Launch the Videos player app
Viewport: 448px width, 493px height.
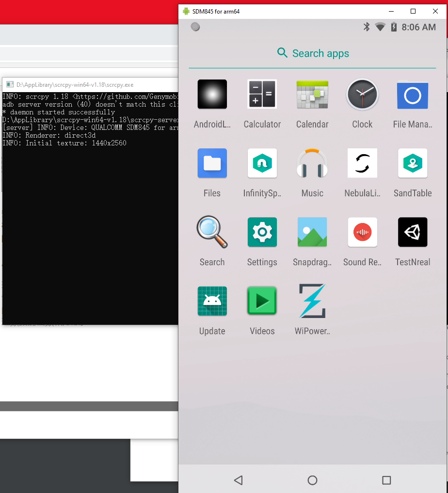(262, 301)
